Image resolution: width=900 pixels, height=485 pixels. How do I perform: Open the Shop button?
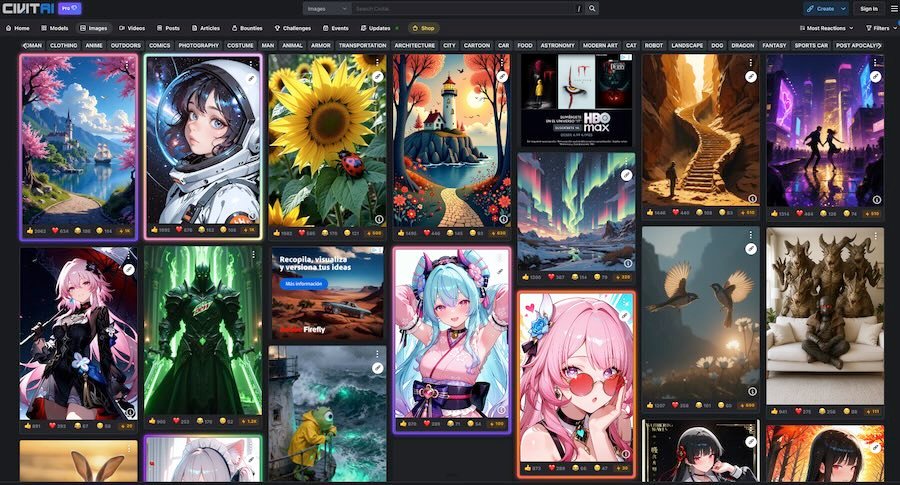(423, 28)
